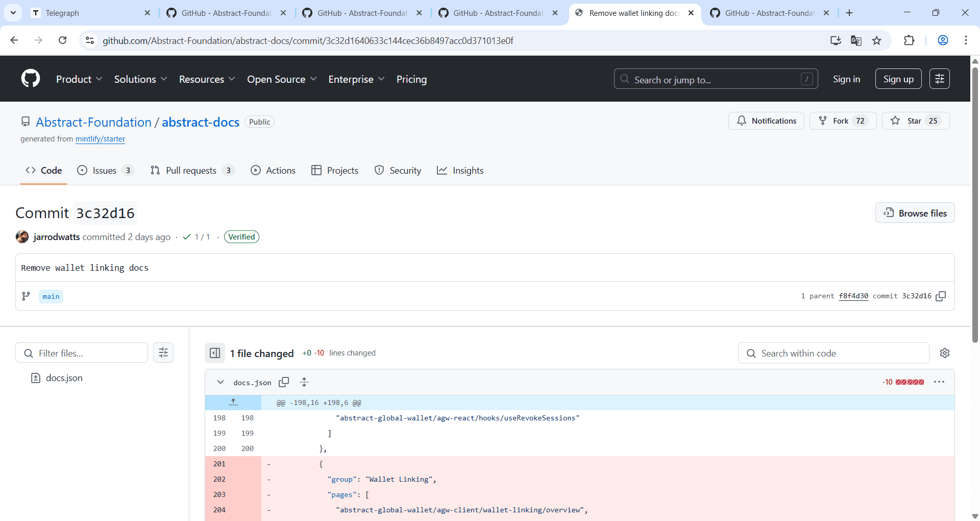Expand Enterprise menu
This screenshot has height=521, width=980.
pos(356,79)
